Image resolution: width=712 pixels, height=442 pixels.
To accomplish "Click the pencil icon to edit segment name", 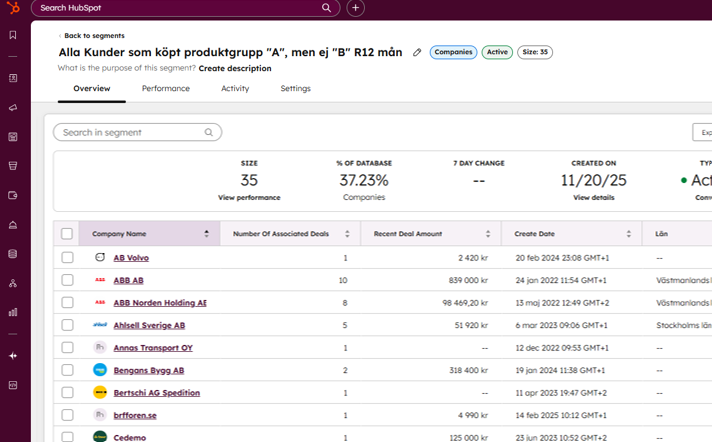I will click(417, 52).
